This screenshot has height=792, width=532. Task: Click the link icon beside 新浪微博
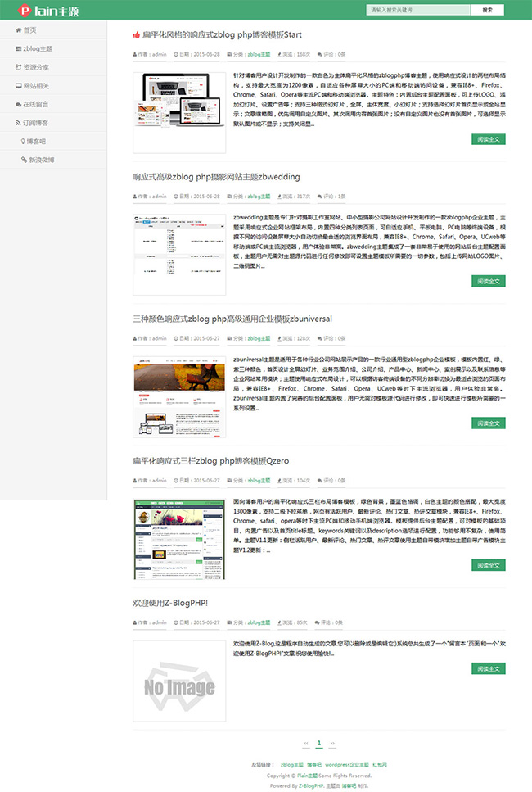(x=24, y=160)
